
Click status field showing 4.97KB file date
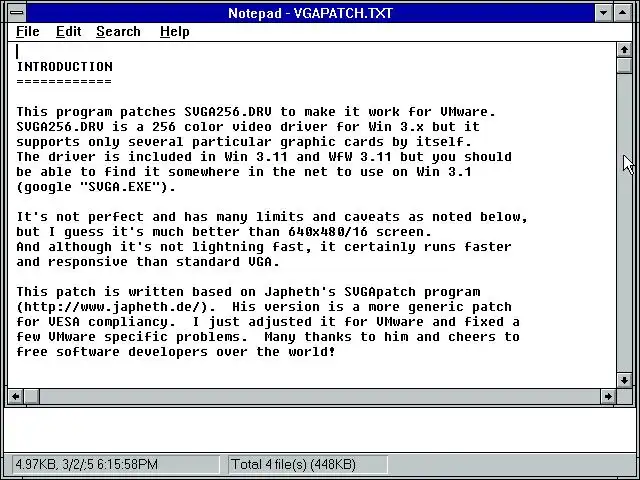point(116,464)
